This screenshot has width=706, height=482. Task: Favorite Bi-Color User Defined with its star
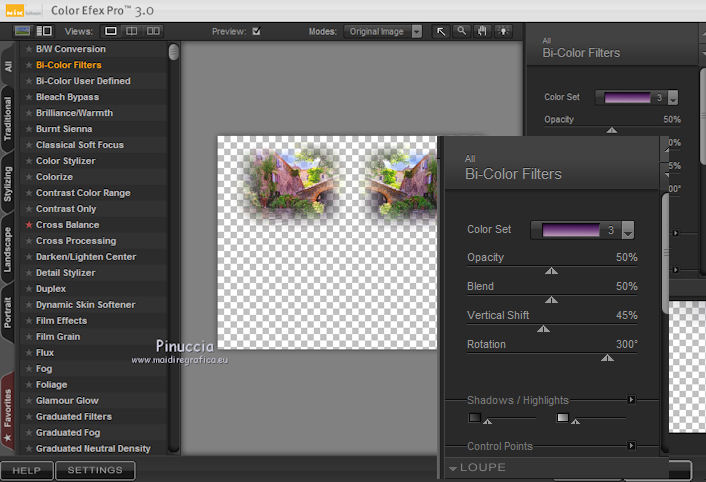click(x=29, y=81)
